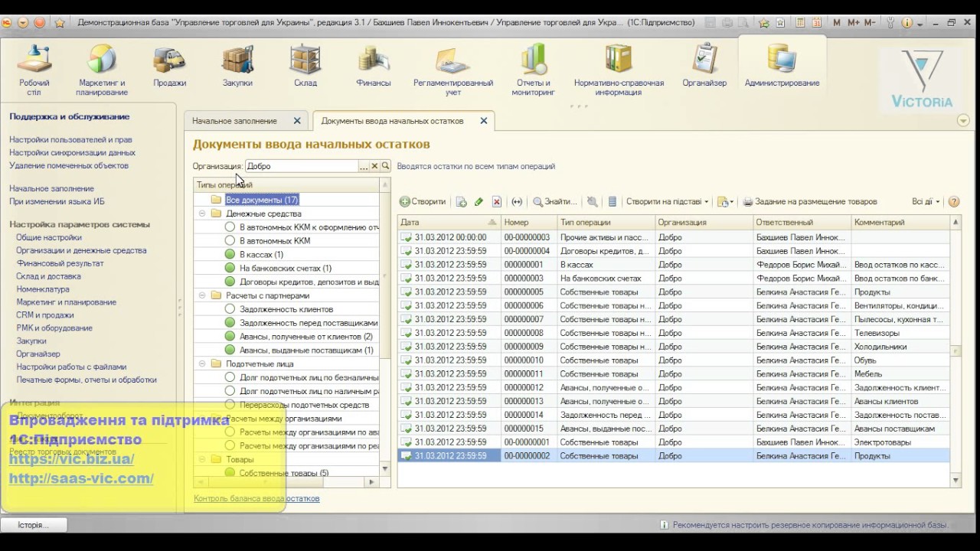
Task: Close the Начальное заполнение tab
Action: [297, 121]
